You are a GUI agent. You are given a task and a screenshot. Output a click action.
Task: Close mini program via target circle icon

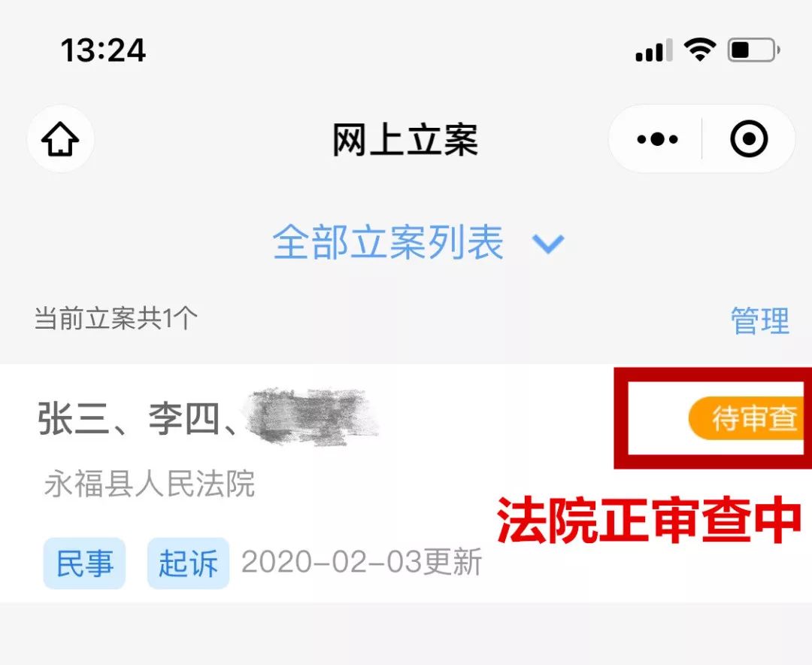coord(749,139)
